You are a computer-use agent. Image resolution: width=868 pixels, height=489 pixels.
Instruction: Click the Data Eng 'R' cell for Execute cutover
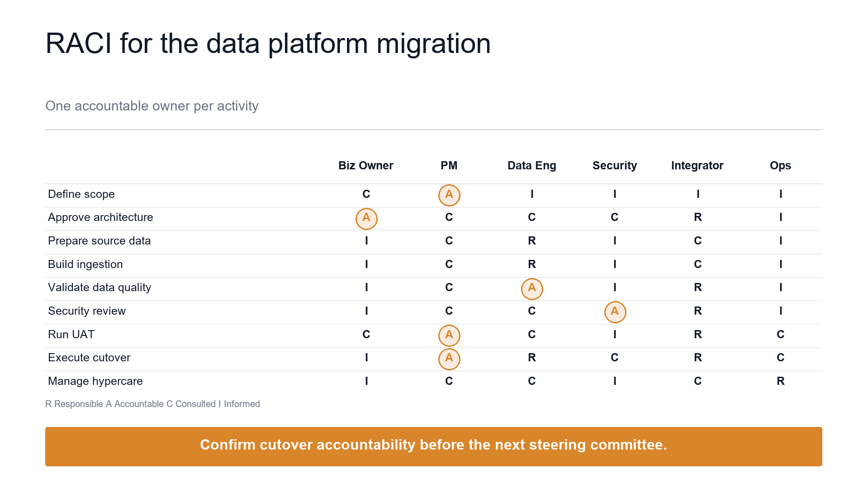[x=532, y=358]
